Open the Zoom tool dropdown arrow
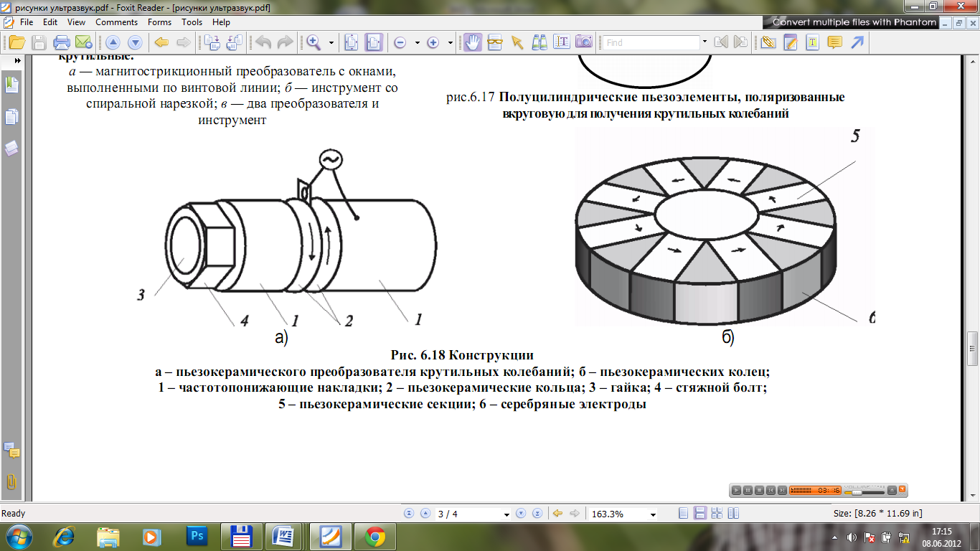The width and height of the screenshot is (980, 551). 331,42
